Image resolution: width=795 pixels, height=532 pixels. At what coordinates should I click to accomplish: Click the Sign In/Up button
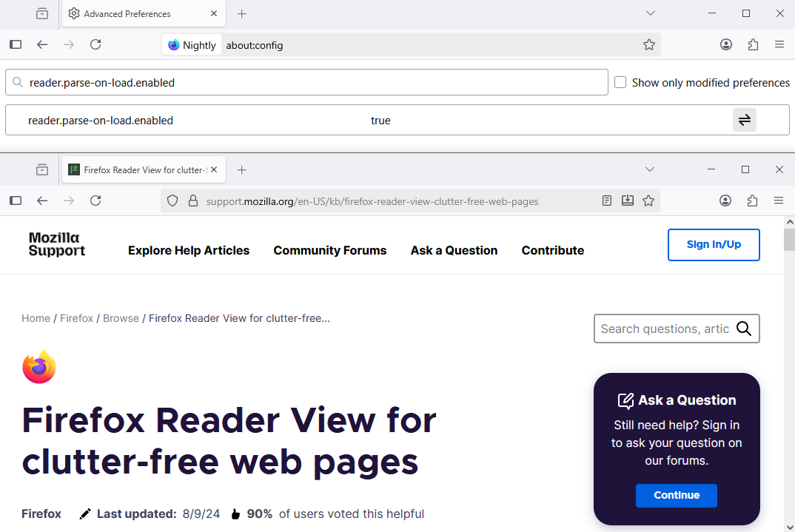(x=714, y=245)
